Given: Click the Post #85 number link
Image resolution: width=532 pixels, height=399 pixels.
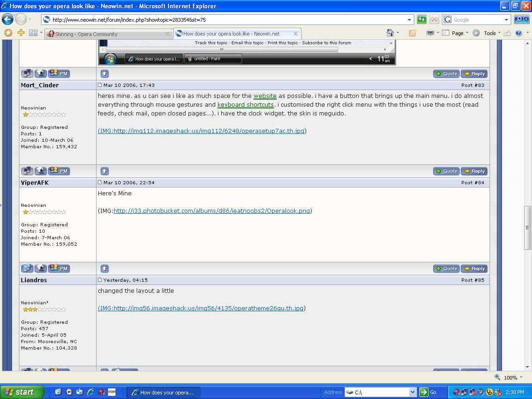Looking at the screenshot, I should 472,280.
